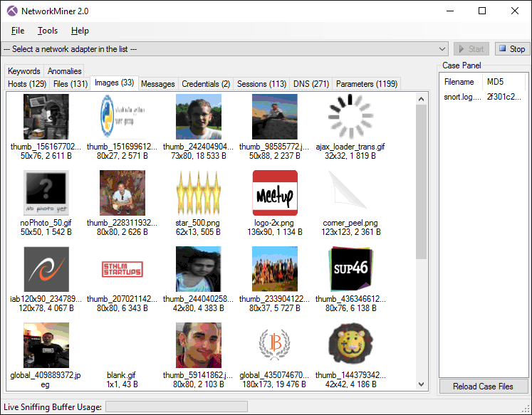Viewport: 532px width, 415px height.
Task: Open the Tools menu
Action: coord(48,31)
